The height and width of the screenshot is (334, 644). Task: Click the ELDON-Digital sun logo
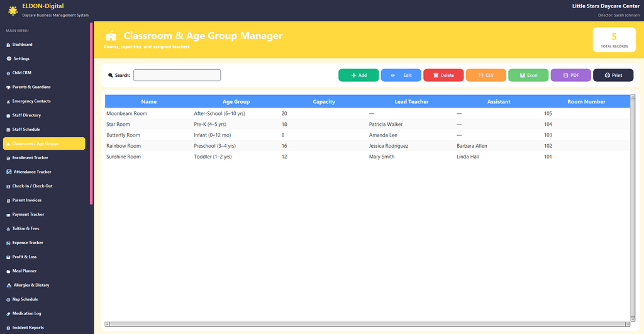[13, 10]
